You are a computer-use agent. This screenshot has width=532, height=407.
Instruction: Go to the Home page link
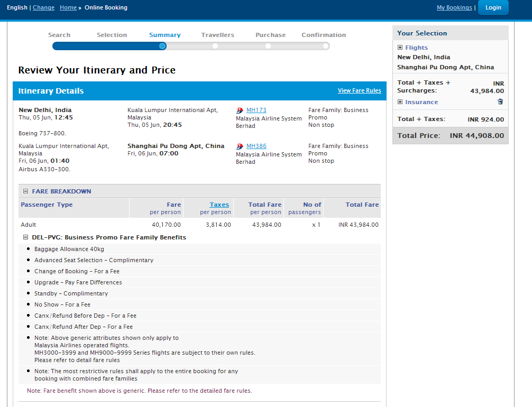point(68,8)
